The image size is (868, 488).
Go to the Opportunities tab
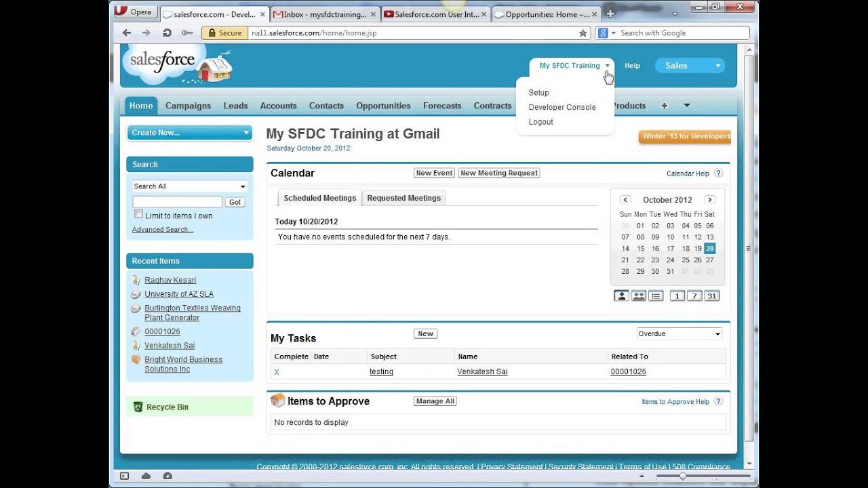click(x=383, y=106)
